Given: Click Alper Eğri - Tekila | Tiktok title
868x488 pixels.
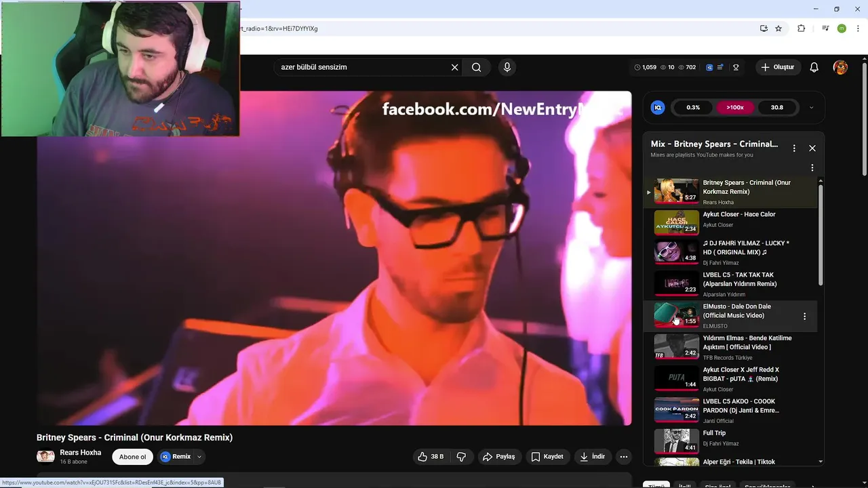Looking at the screenshot, I should [x=739, y=462].
